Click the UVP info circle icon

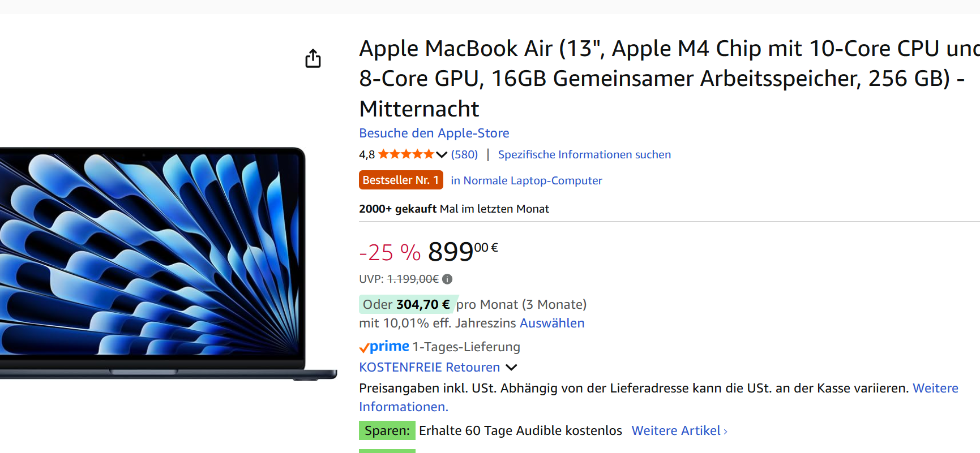(x=447, y=279)
